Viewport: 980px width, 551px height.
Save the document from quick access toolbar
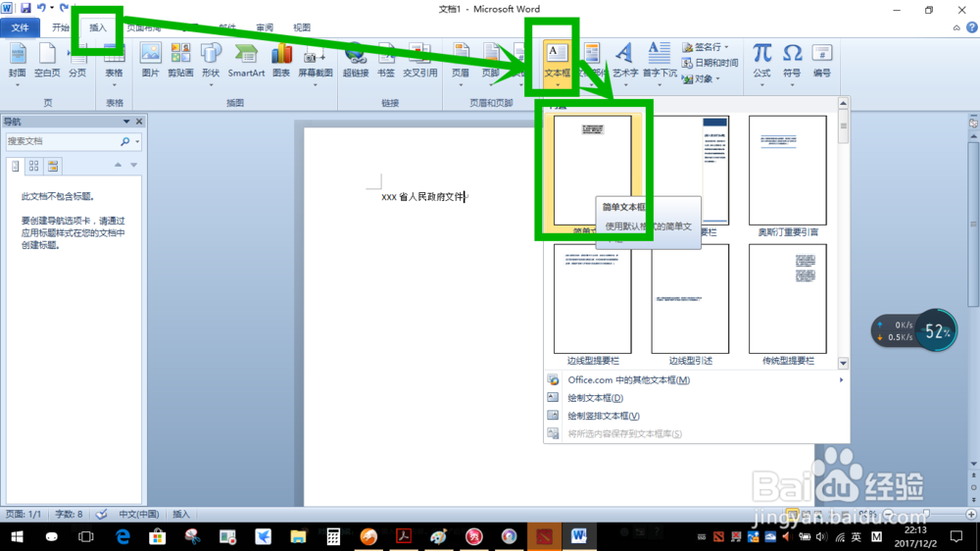[25, 8]
